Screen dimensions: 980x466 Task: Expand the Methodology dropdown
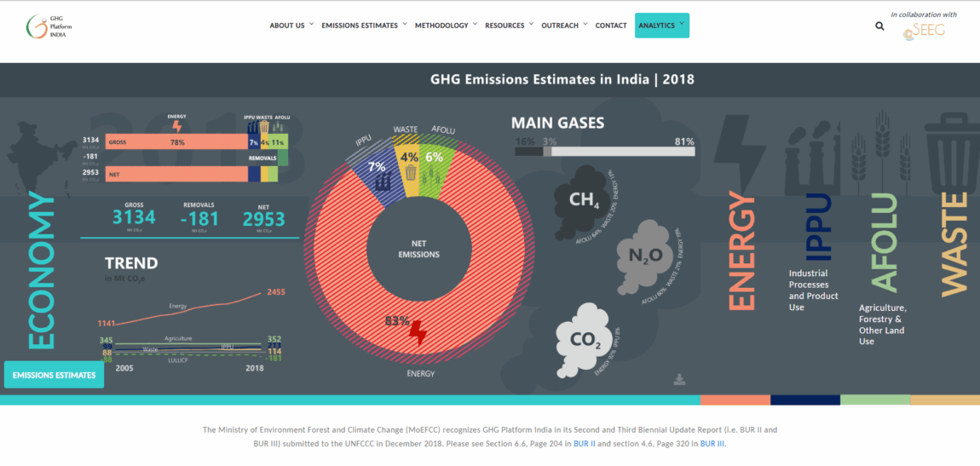point(446,26)
